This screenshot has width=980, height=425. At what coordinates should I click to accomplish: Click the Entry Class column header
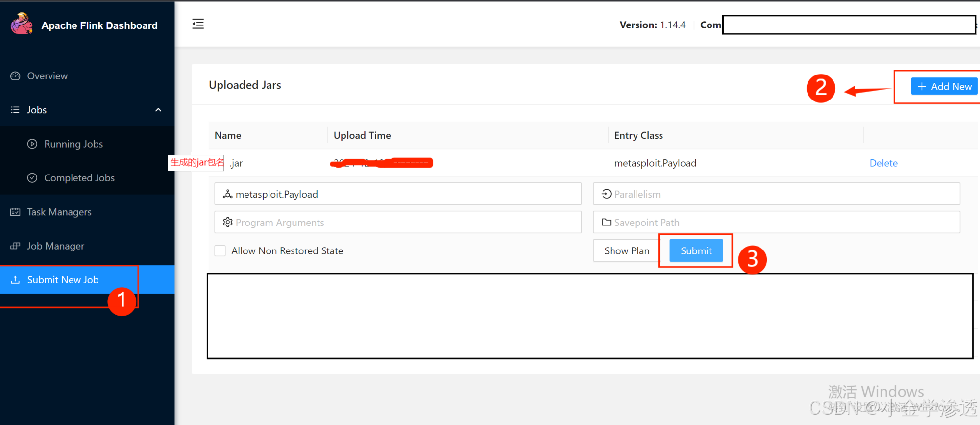(638, 135)
